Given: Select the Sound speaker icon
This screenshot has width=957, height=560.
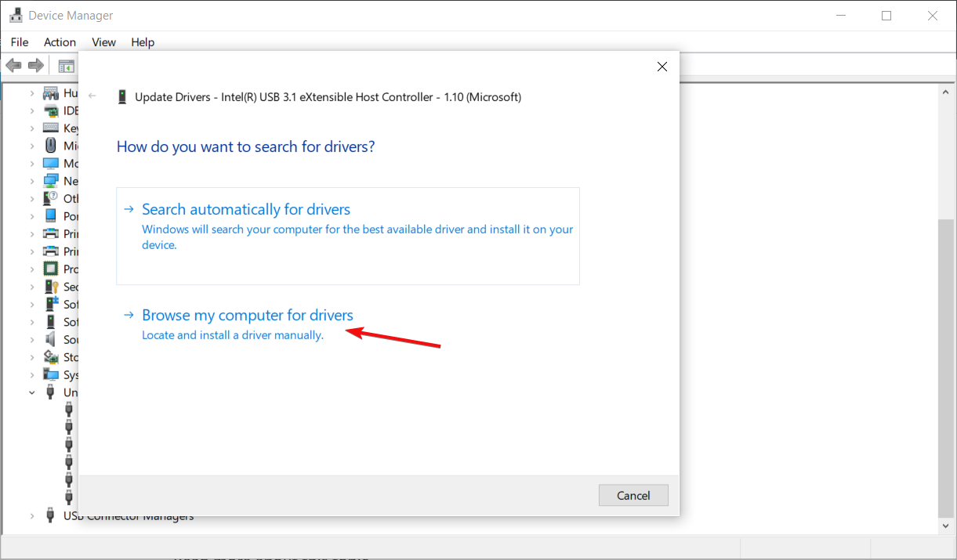Looking at the screenshot, I should 51,339.
